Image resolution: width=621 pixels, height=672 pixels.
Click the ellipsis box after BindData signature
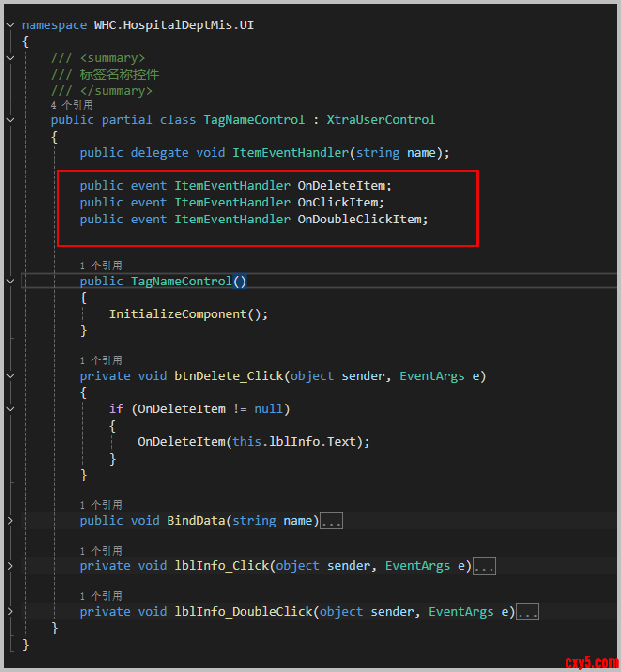(x=331, y=521)
